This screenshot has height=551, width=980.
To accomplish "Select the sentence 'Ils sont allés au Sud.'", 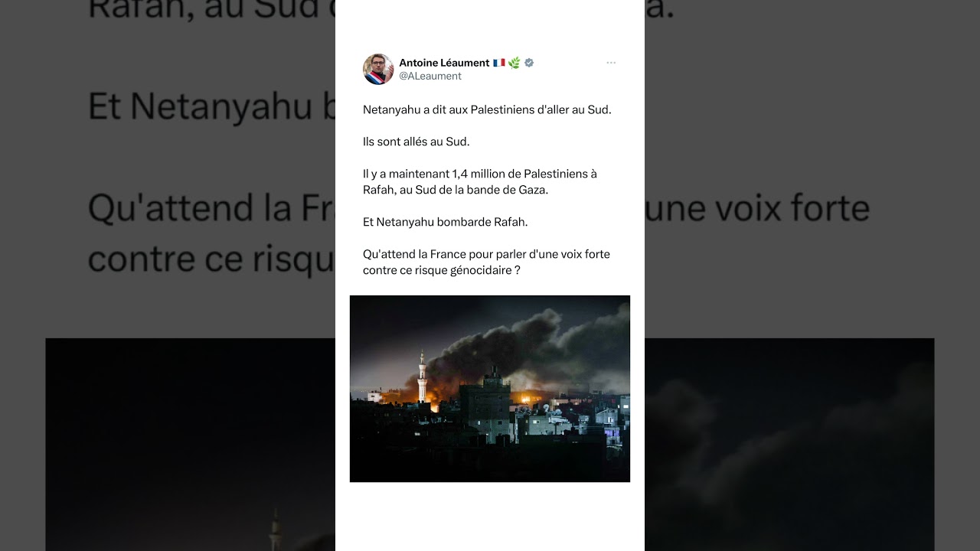I will 416,142.
